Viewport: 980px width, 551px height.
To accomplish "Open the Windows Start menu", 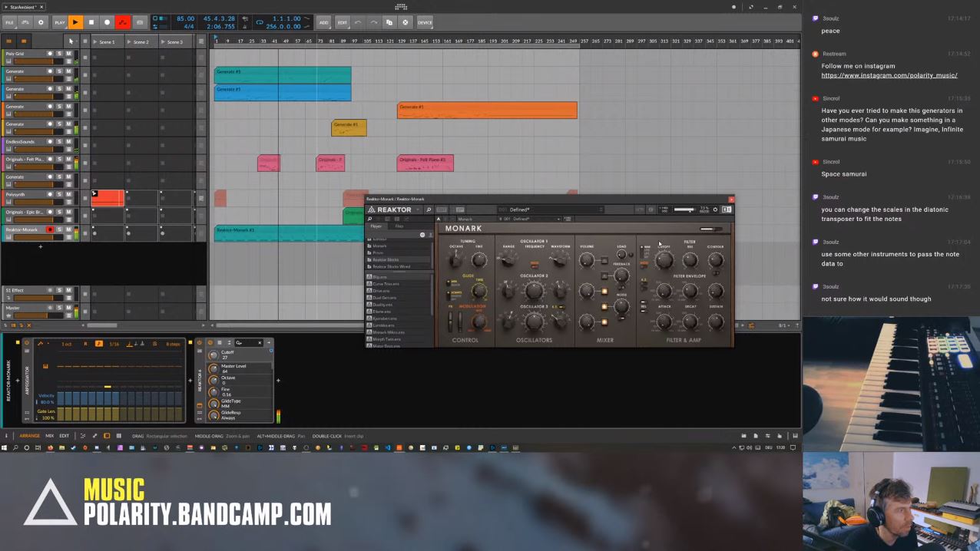I will tap(5, 447).
